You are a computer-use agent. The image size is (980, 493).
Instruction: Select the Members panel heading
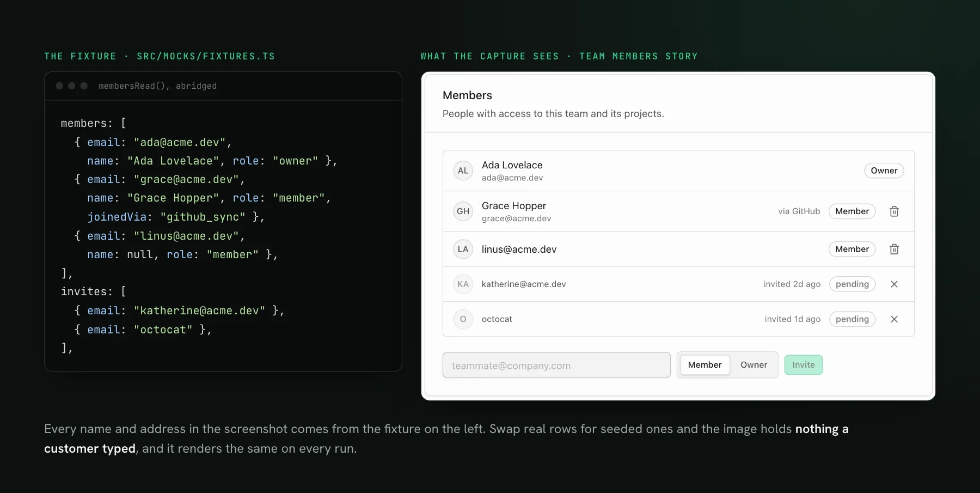tap(467, 95)
